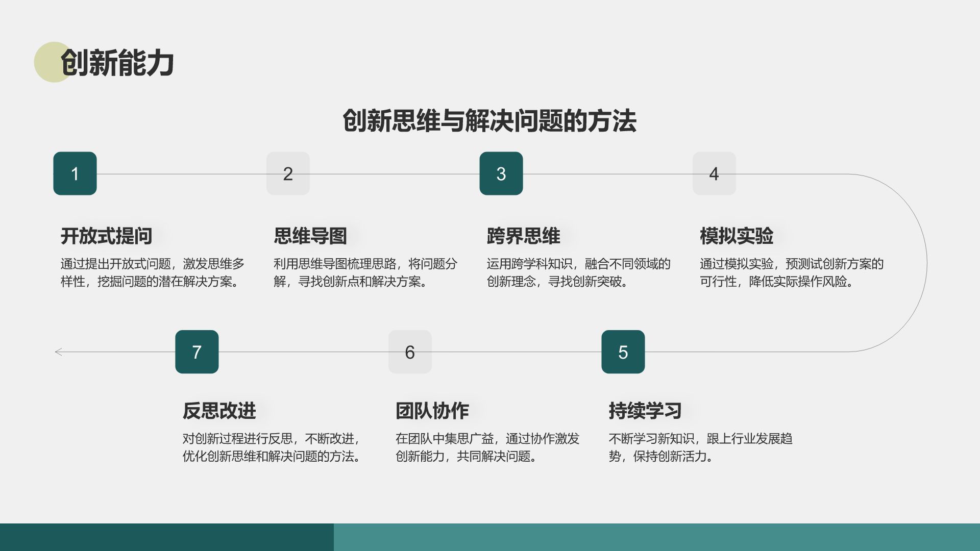Click the number 3 step box
The width and height of the screenshot is (980, 551).
pos(501,173)
